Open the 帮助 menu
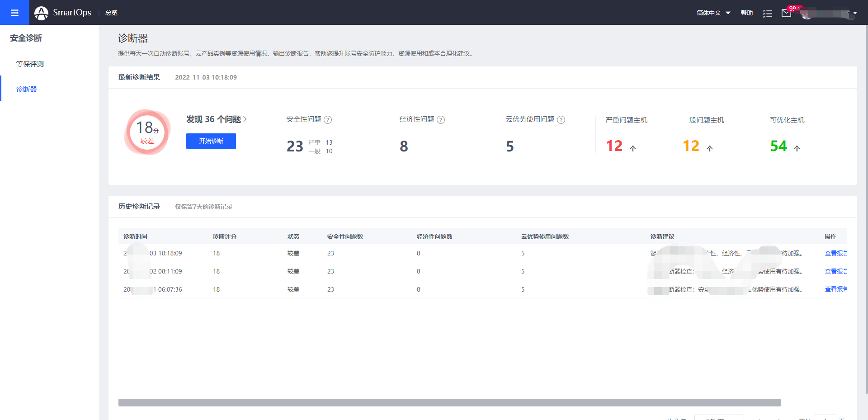 (747, 13)
